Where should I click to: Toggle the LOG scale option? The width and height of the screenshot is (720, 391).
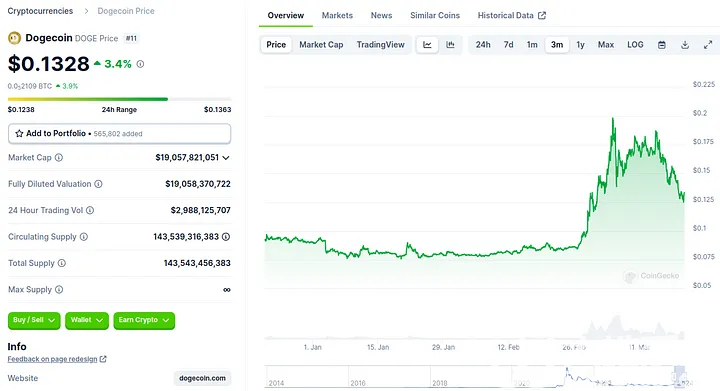[x=635, y=45]
